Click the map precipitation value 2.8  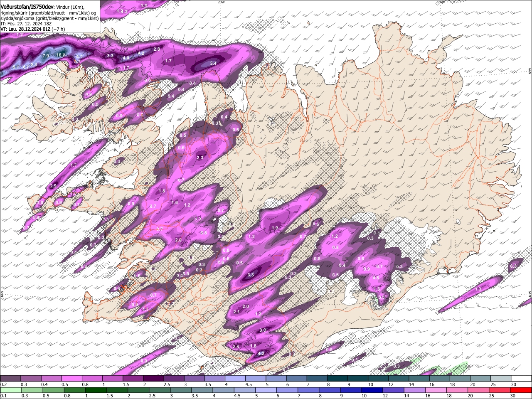(157, 49)
